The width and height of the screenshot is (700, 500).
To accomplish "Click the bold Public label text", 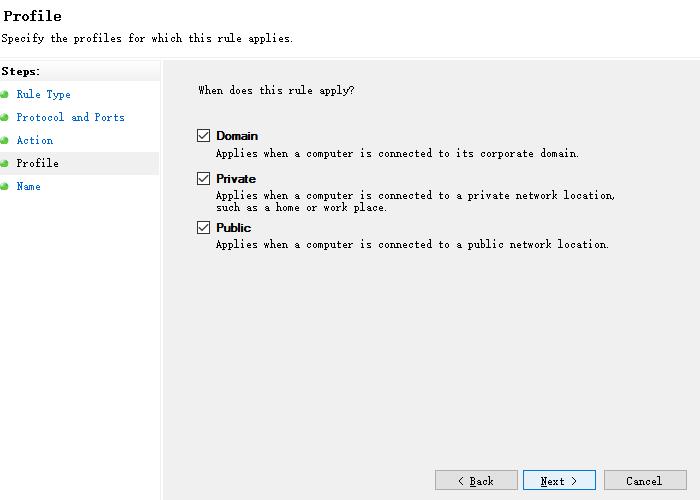I will 234,228.
